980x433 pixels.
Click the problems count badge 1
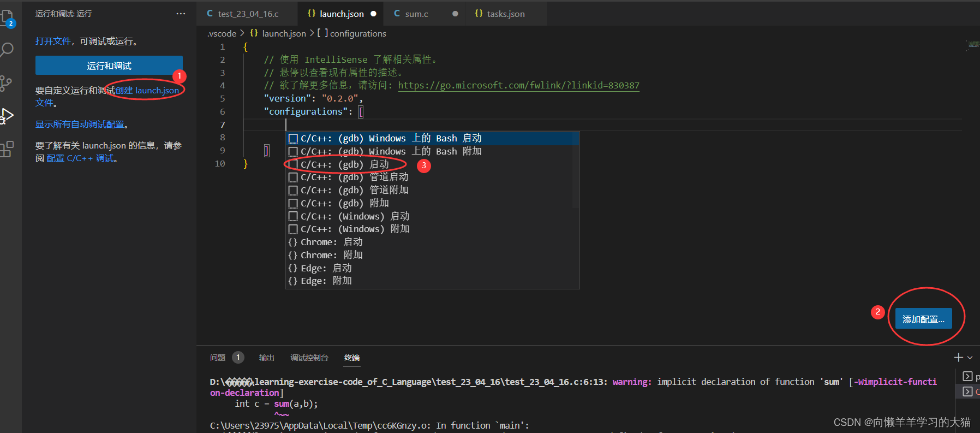(238, 357)
